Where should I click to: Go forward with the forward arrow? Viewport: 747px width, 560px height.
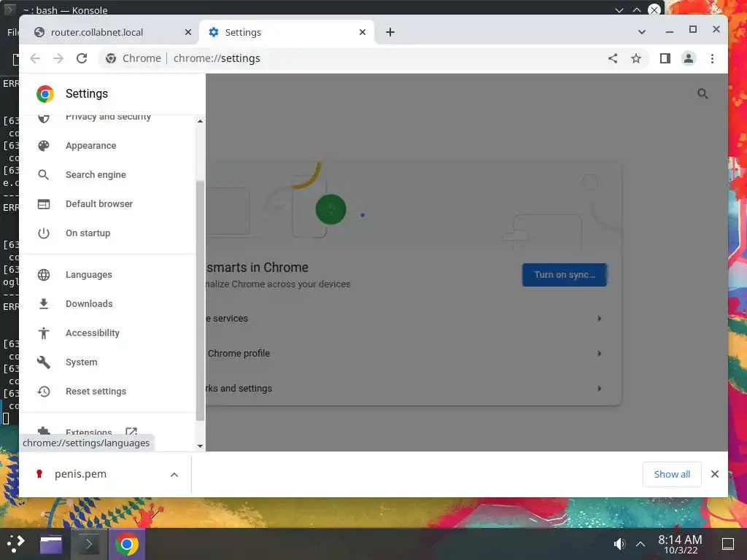click(x=58, y=58)
